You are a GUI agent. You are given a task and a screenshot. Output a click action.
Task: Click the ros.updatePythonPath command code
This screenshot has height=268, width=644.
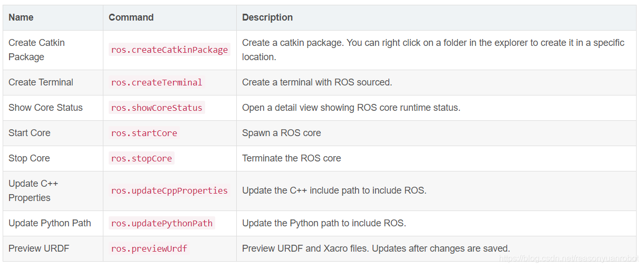click(x=162, y=223)
